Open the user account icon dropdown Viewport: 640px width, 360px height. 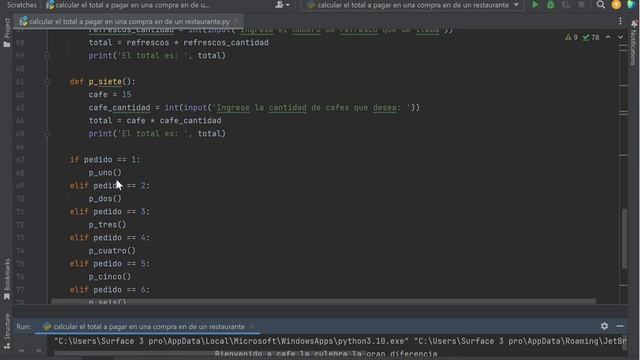coord(282,5)
